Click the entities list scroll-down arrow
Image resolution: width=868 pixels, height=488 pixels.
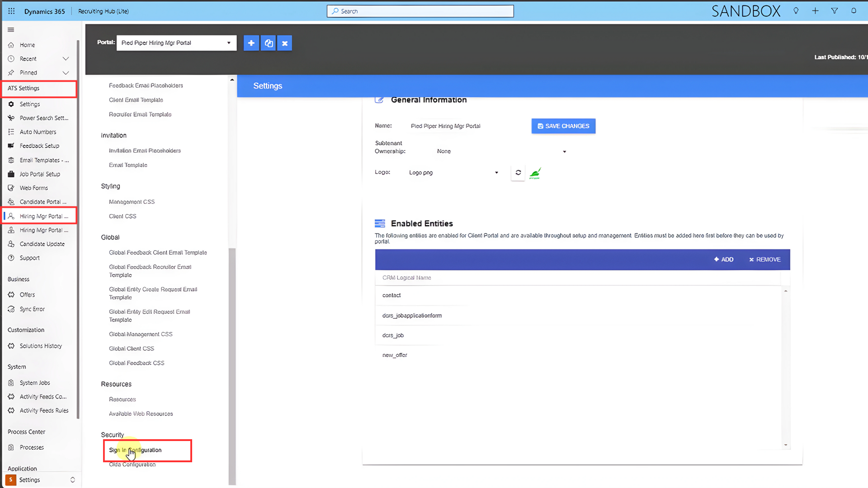tap(786, 446)
